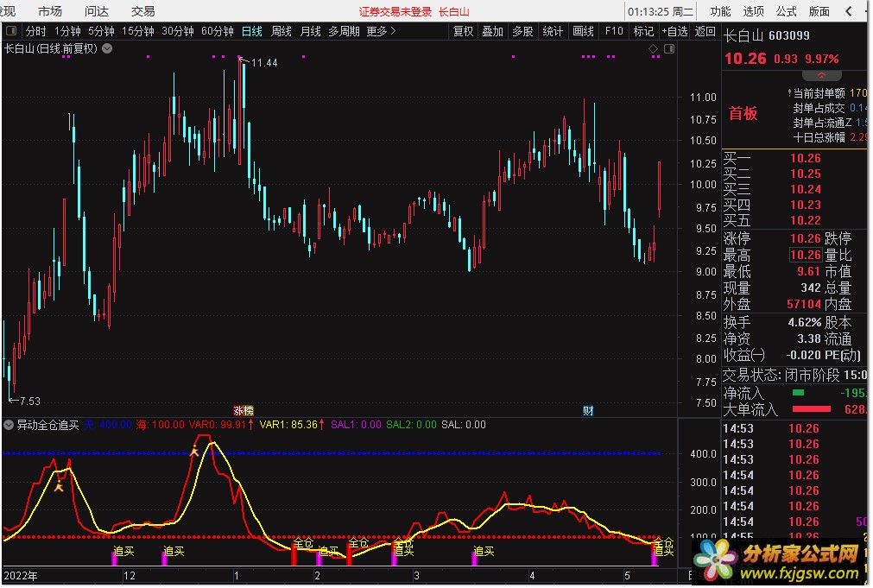
Task: Toggle the right panel layout icon
Action: 669,49
